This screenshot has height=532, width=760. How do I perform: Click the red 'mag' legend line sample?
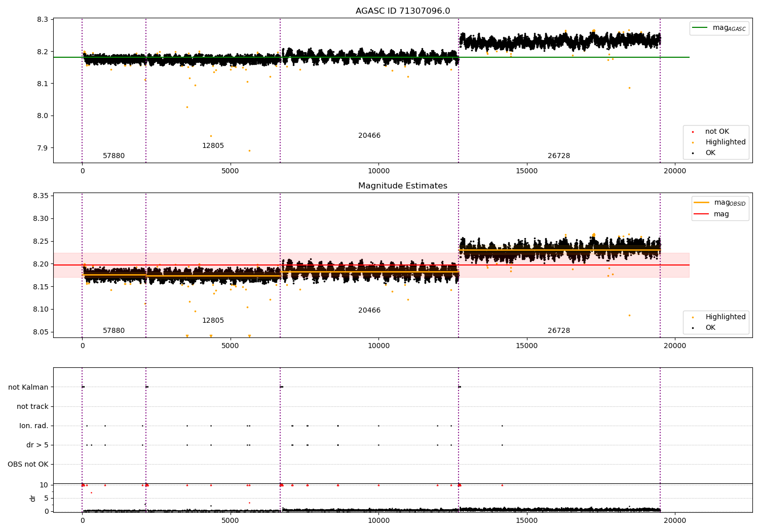click(x=701, y=214)
